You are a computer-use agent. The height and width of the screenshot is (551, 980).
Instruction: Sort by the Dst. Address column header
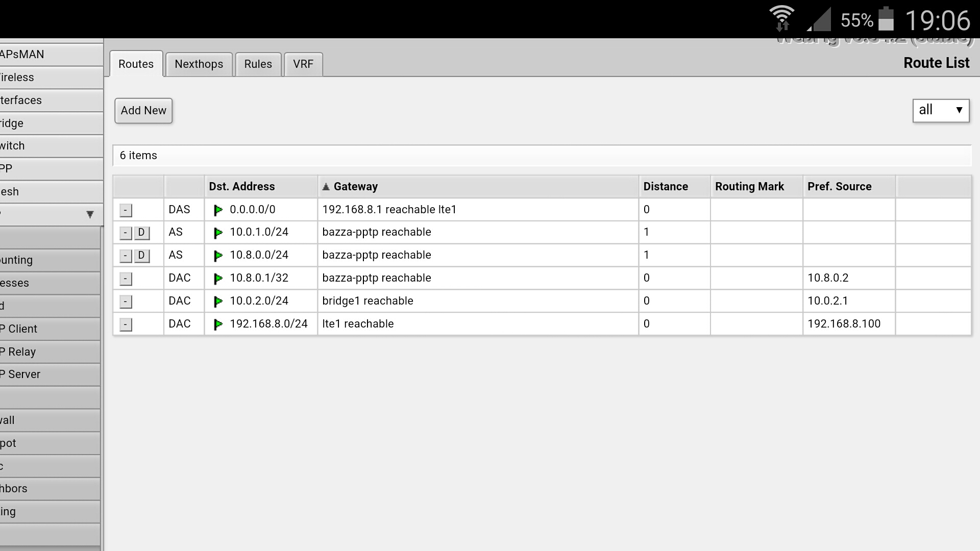coord(242,187)
